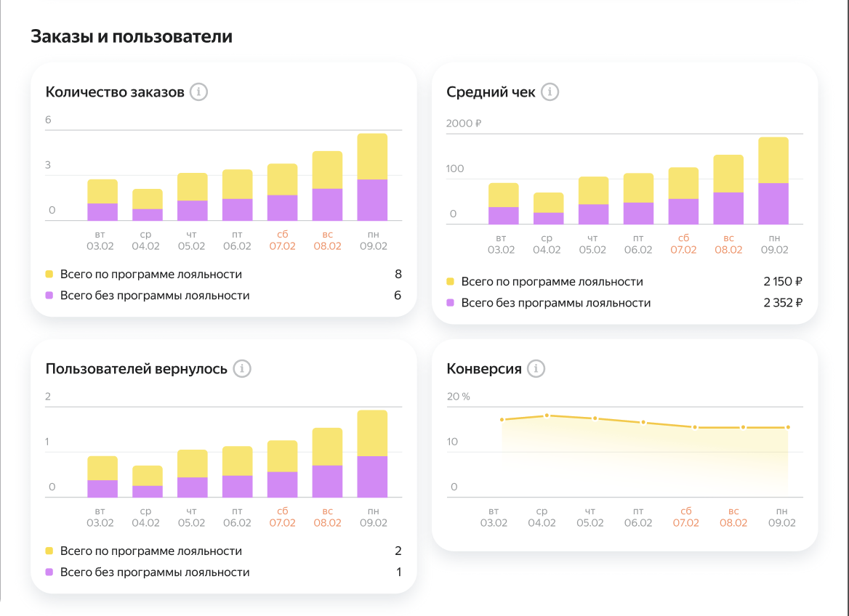The width and height of the screenshot is (849, 616).
Task: Click purple legend swatch in Количество заказов card
Action: (x=49, y=296)
